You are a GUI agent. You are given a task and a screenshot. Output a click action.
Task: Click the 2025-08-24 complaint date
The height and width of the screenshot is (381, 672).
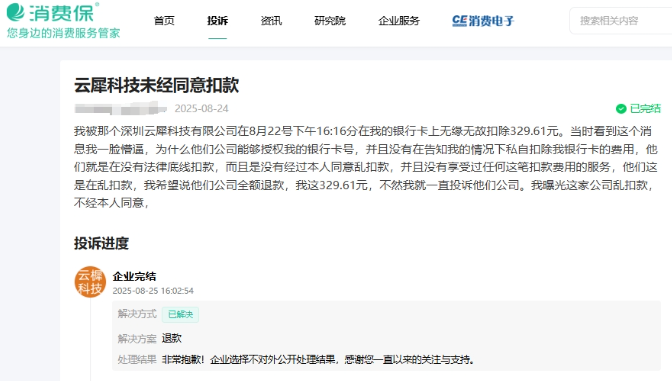[x=201, y=108]
